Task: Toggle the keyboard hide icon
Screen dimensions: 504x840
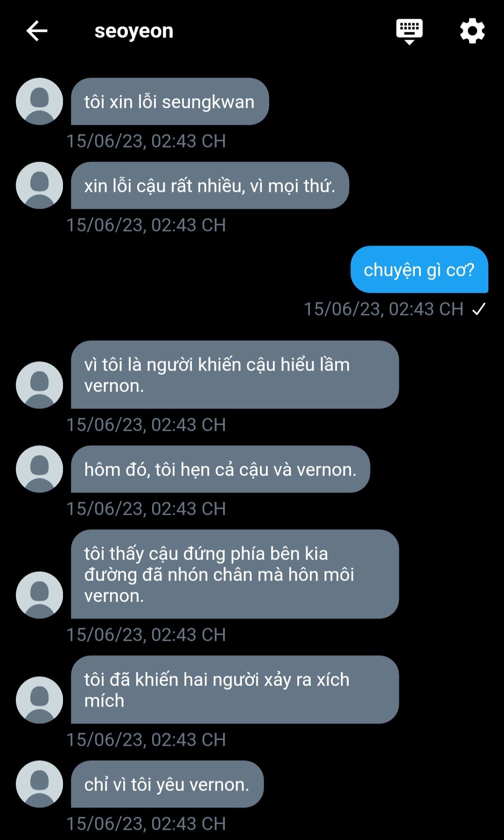Action: click(x=409, y=31)
